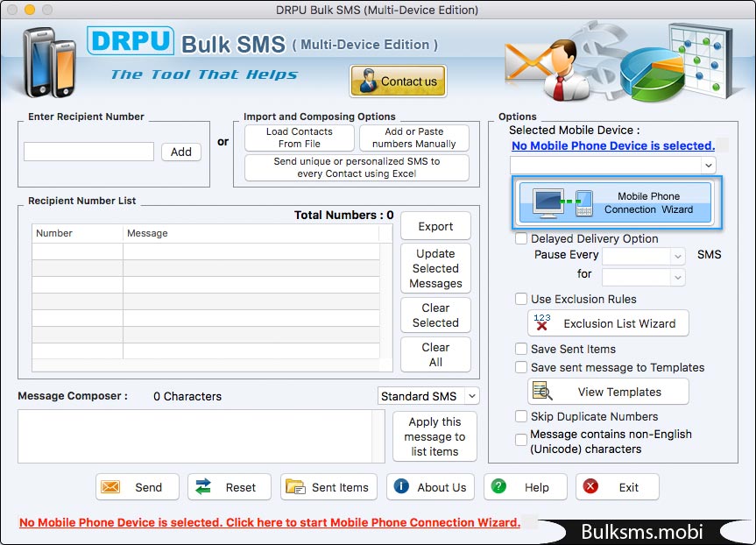
Task: Open the 'for' duration dropdown
Action: pyautogui.click(x=644, y=278)
